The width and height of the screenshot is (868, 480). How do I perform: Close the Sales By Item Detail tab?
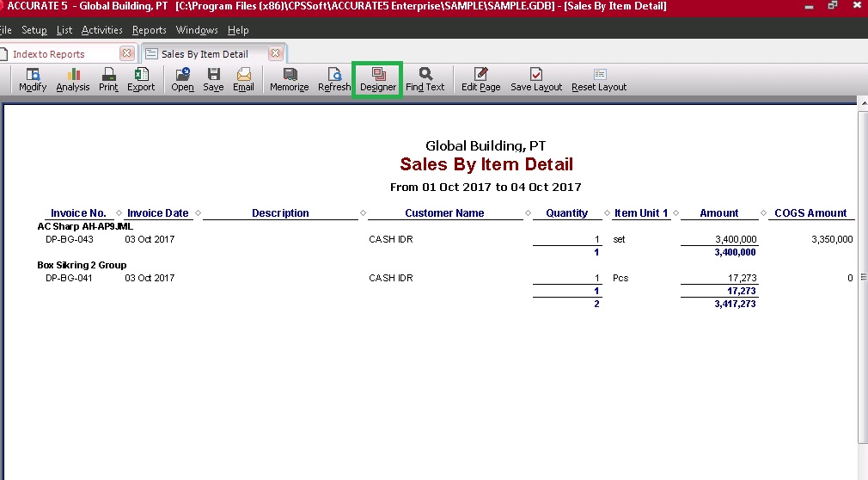coord(275,53)
